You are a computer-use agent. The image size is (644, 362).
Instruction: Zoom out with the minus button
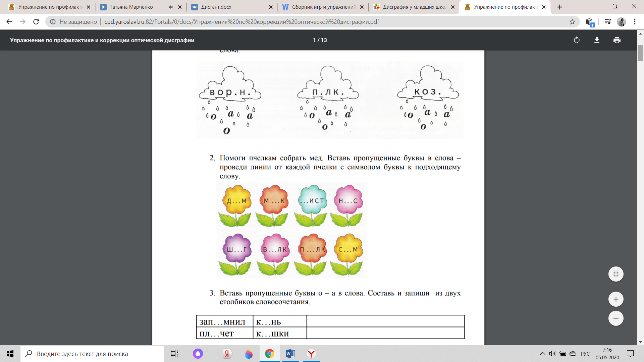pyautogui.click(x=616, y=318)
